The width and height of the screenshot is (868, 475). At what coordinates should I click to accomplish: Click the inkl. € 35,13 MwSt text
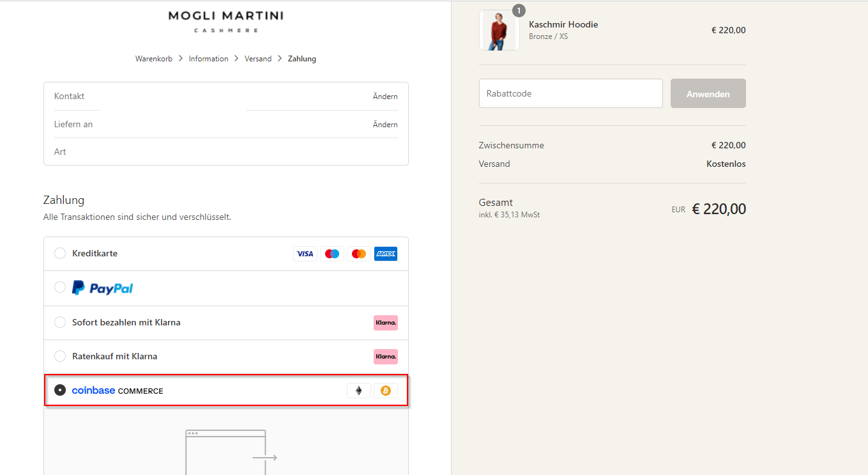click(x=509, y=215)
